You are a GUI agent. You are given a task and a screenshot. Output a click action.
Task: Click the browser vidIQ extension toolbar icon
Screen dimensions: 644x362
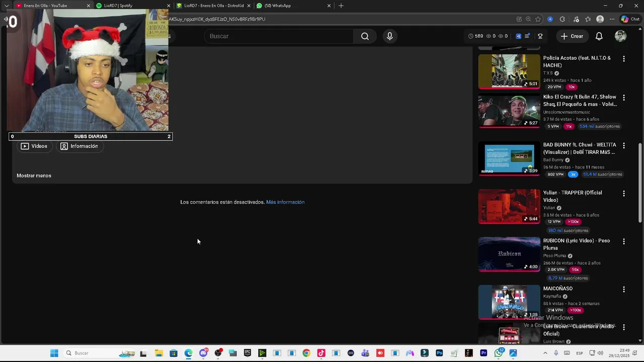click(x=550, y=19)
